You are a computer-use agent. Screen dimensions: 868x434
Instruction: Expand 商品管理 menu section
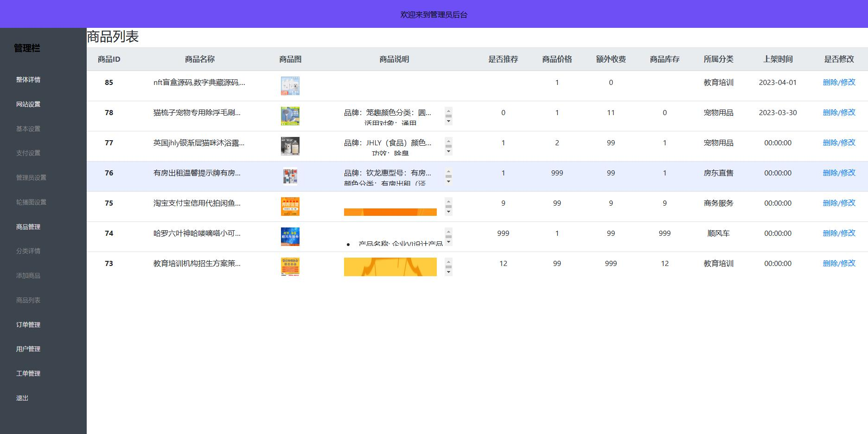28,227
